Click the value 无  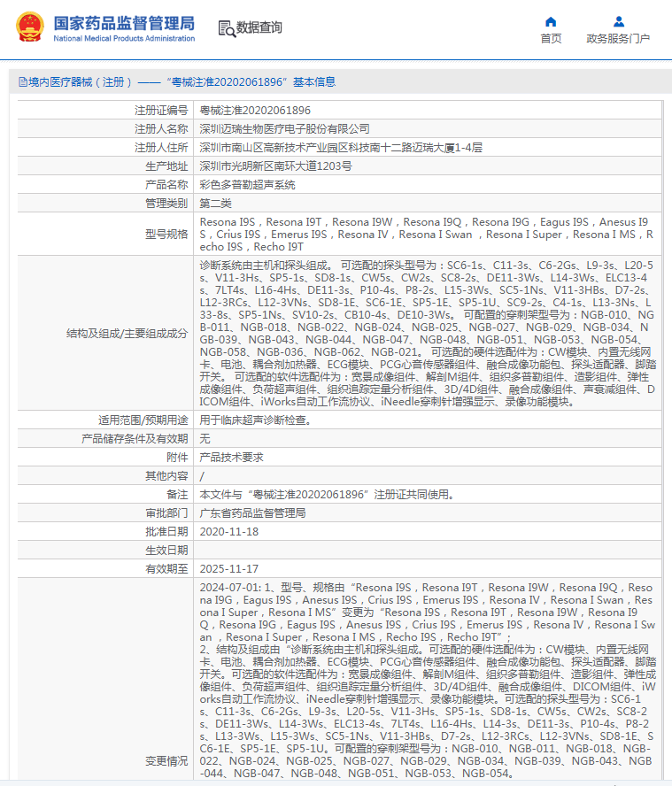point(205,439)
